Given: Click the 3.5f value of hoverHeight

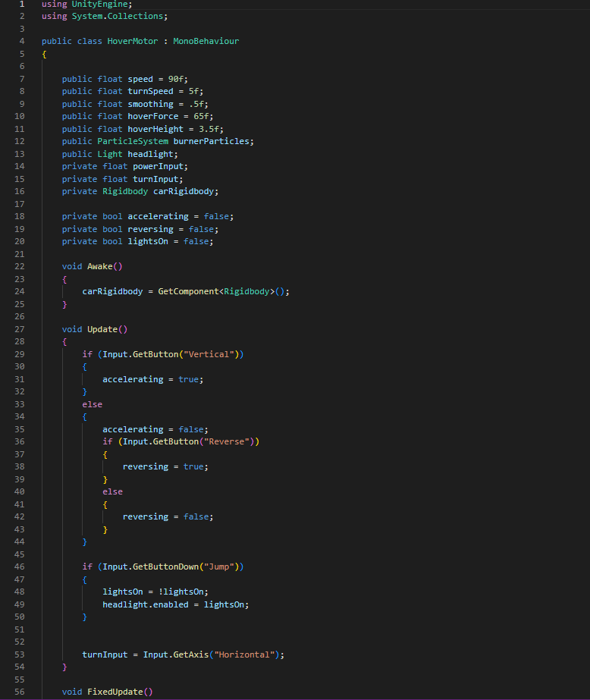Looking at the screenshot, I should coord(211,129).
